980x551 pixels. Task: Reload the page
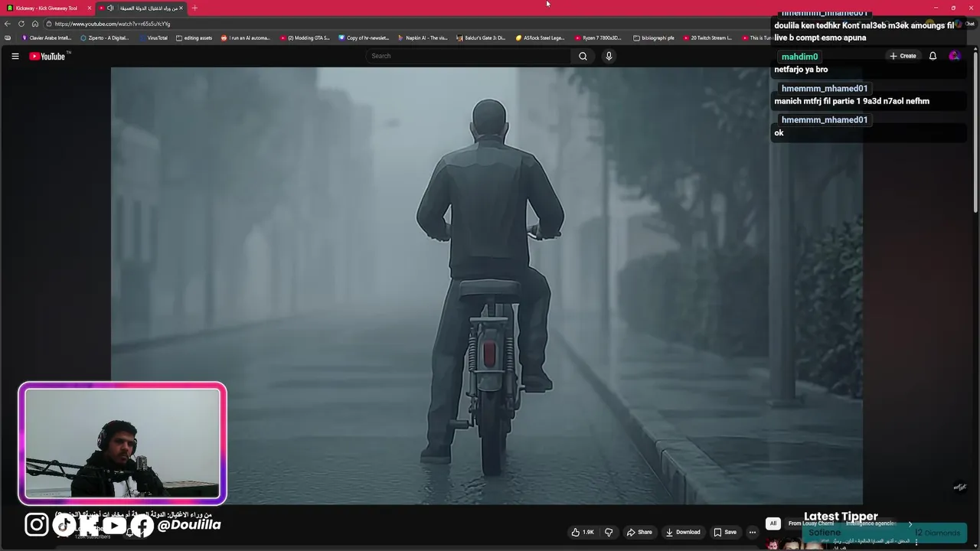coord(21,24)
